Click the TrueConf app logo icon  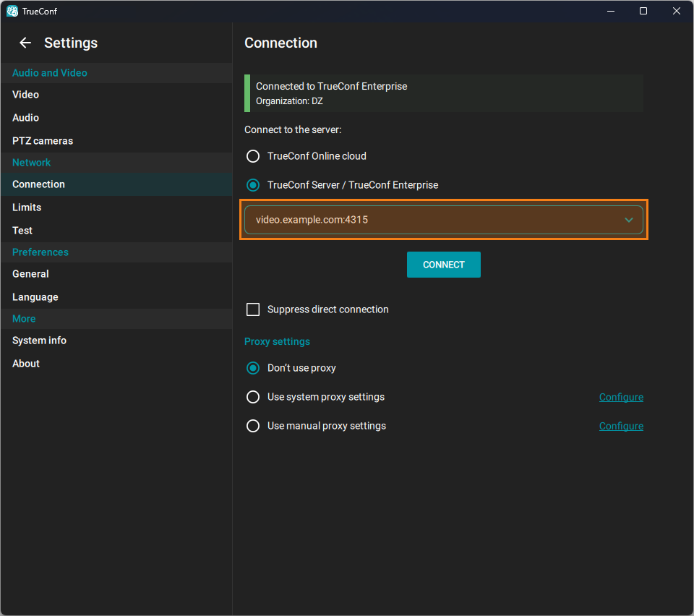[x=12, y=11]
